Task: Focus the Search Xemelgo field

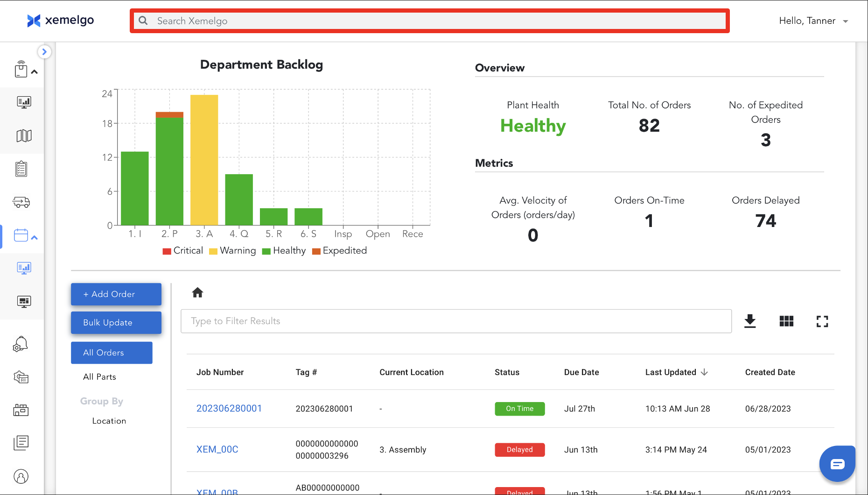Action: point(429,21)
